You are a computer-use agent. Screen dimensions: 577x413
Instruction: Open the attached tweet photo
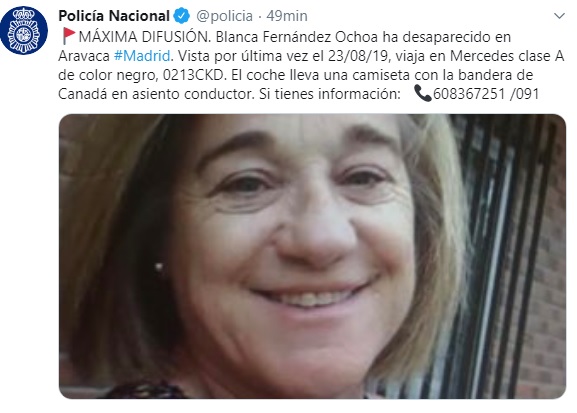(x=312, y=256)
